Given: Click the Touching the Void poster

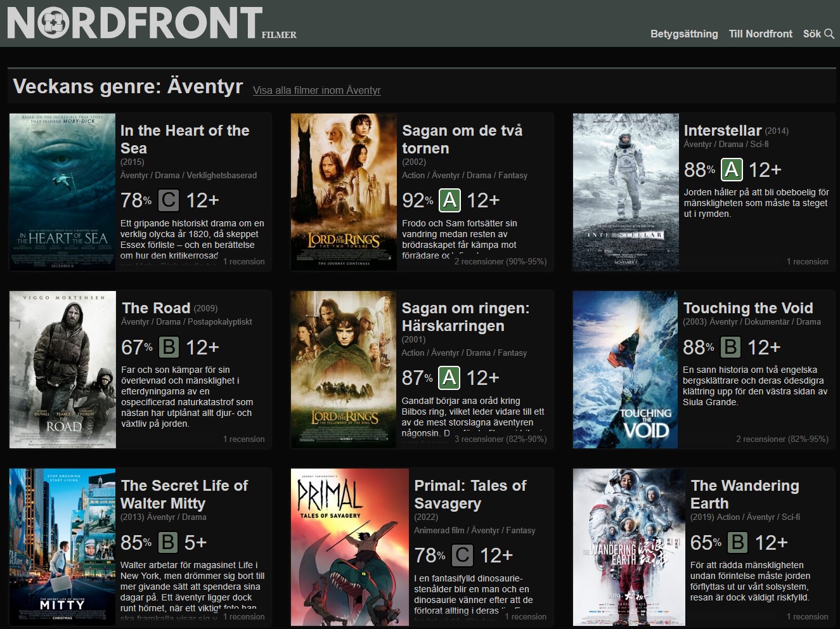Looking at the screenshot, I should coord(625,370).
